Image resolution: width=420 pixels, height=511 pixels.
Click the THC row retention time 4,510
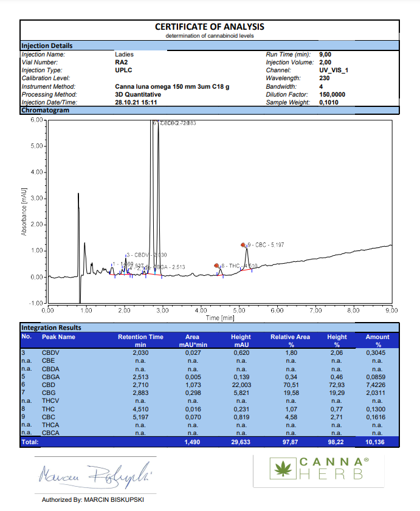point(140,409)
